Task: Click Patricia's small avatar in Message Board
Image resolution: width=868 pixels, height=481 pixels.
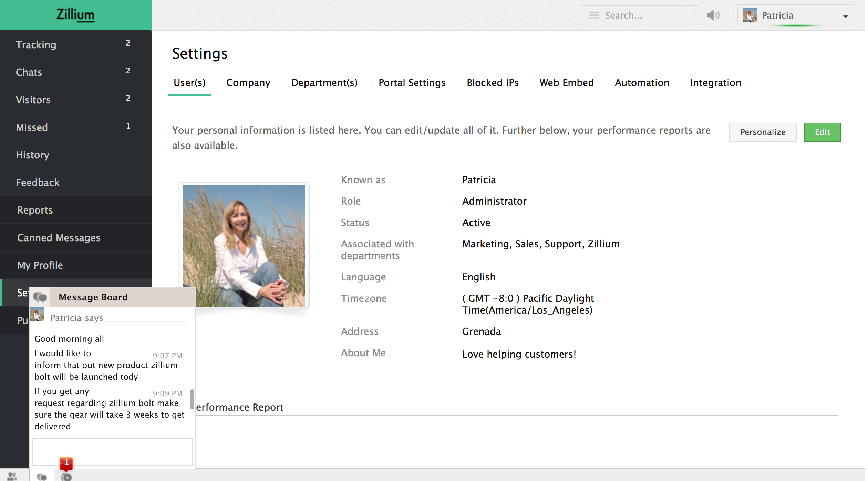Action: 37,314
